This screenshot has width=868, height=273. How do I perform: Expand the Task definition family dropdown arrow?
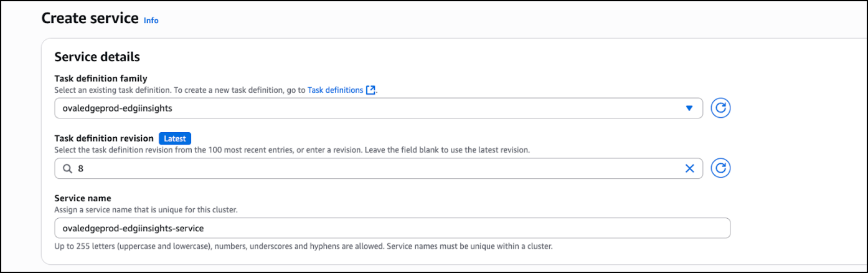coord(689,108)
